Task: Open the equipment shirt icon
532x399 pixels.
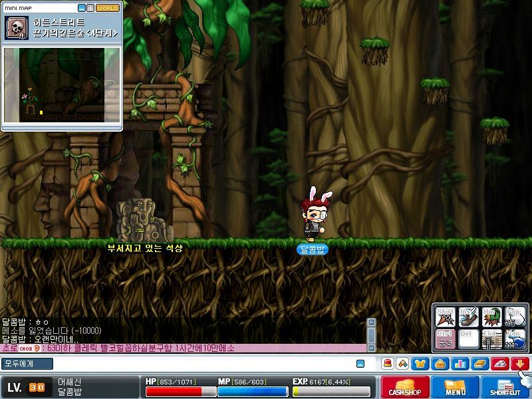Action: (x=420, y=364)
